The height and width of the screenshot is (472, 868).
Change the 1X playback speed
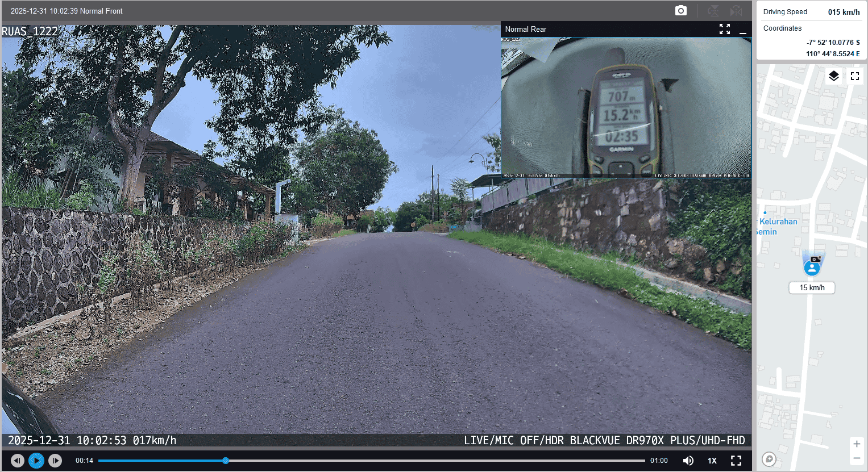(x=712, y=461)
